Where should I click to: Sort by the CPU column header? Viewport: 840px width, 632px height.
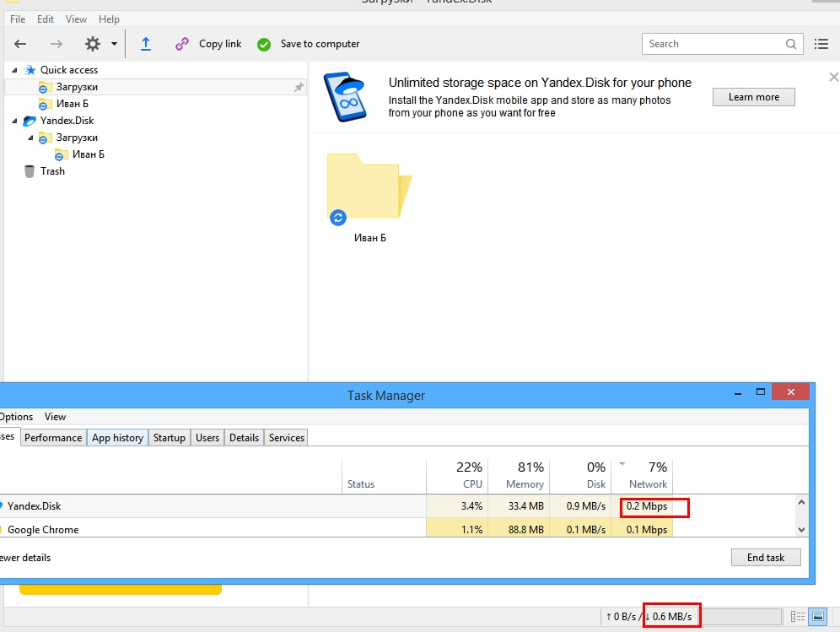(457, 475)
